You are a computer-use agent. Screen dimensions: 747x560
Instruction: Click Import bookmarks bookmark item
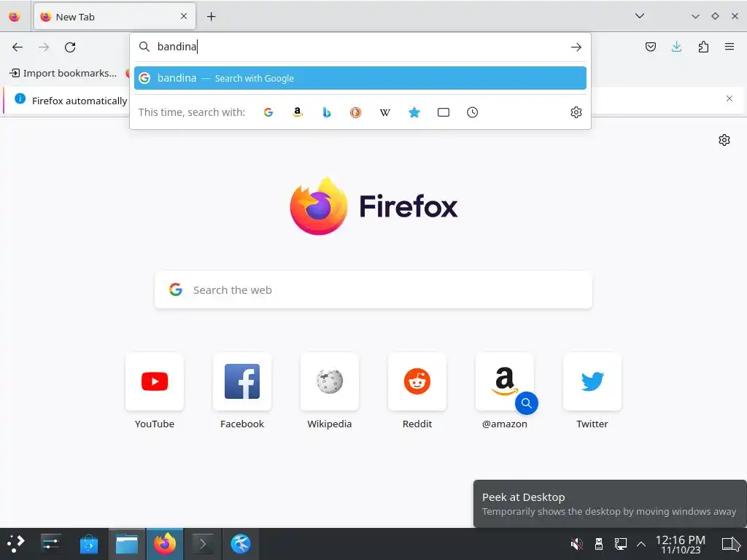pos(63,73)
